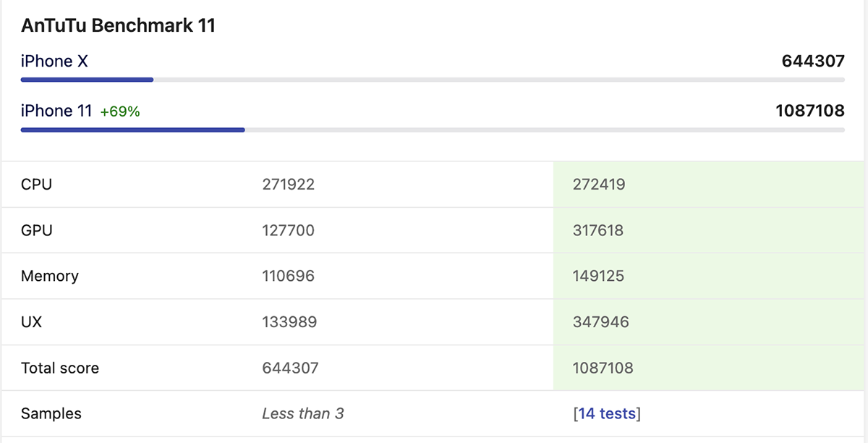Click the CPU value 271922

pos(289,185)
